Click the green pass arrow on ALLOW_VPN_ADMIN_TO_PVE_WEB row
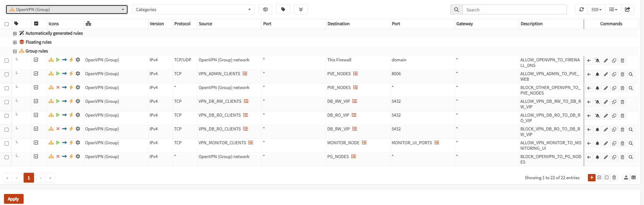Screen dimensions: 644x205 click(x=58, y=74)
